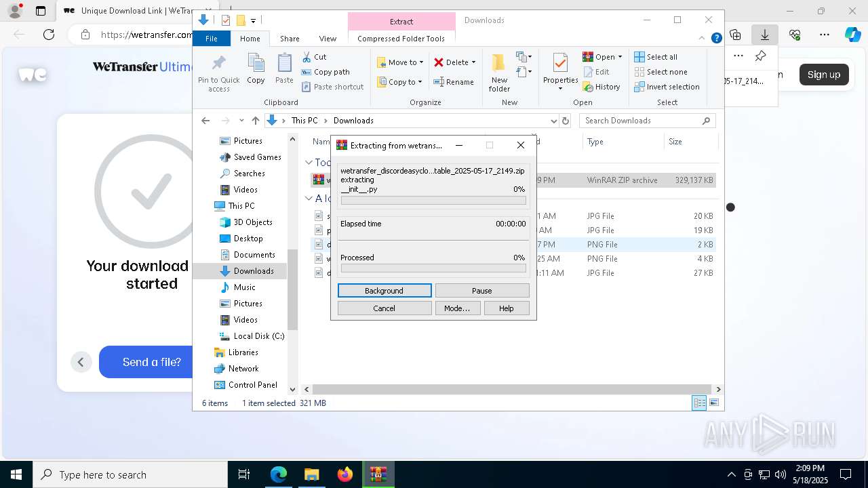Switch to the Home ribbon tab
The image size is (868, 488).
pyautogui.click(x=250, y=39)
